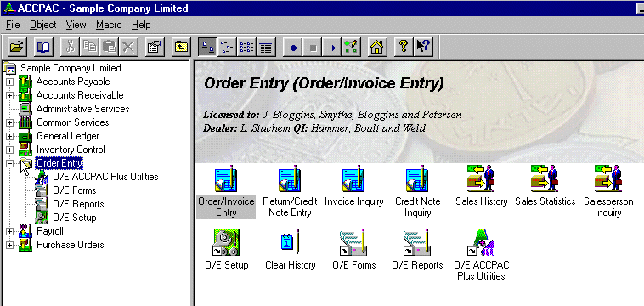644x306 pixels.
Task: Switch to Small Icons view
Action: click(227, 47)
